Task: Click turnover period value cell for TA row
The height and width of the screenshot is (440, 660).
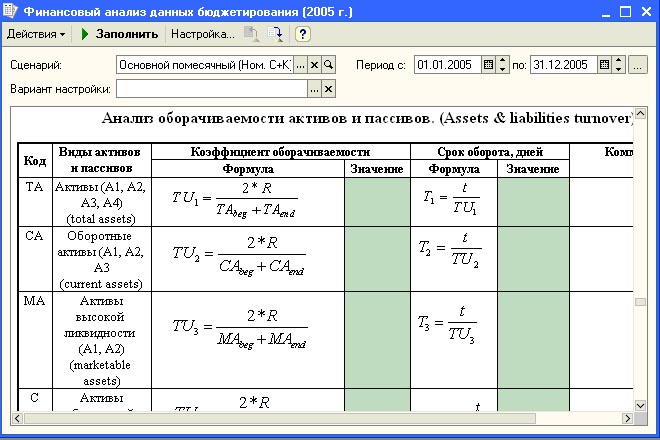Action: point(533,202)
